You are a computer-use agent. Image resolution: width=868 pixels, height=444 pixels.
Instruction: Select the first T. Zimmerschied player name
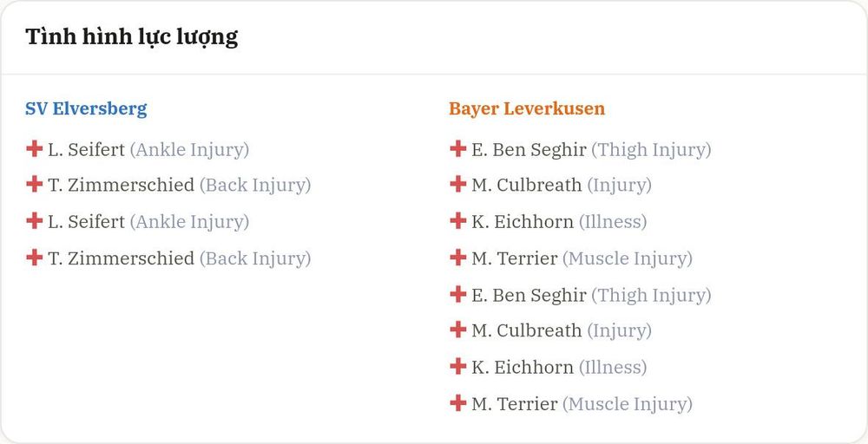point(122,185)
